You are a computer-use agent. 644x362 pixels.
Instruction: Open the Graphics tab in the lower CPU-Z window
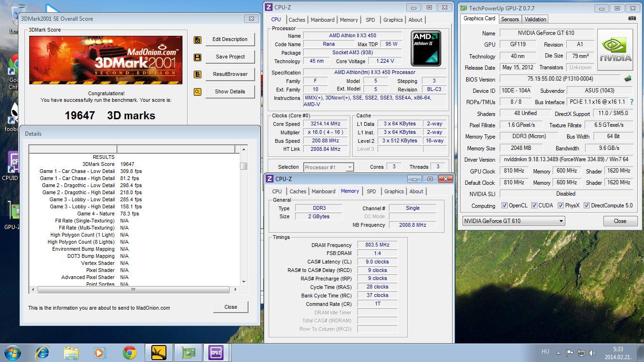click(x=394, y=191)
